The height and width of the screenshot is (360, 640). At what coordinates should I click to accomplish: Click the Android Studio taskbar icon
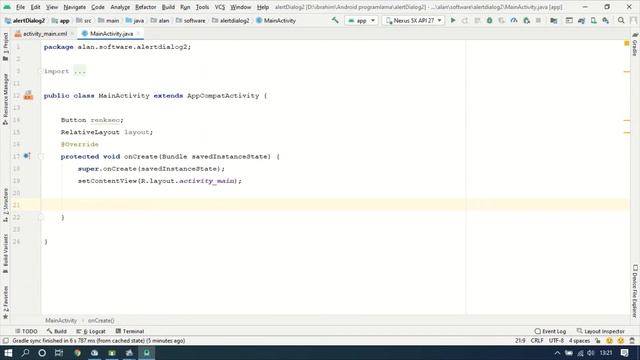tap(147, 353)
